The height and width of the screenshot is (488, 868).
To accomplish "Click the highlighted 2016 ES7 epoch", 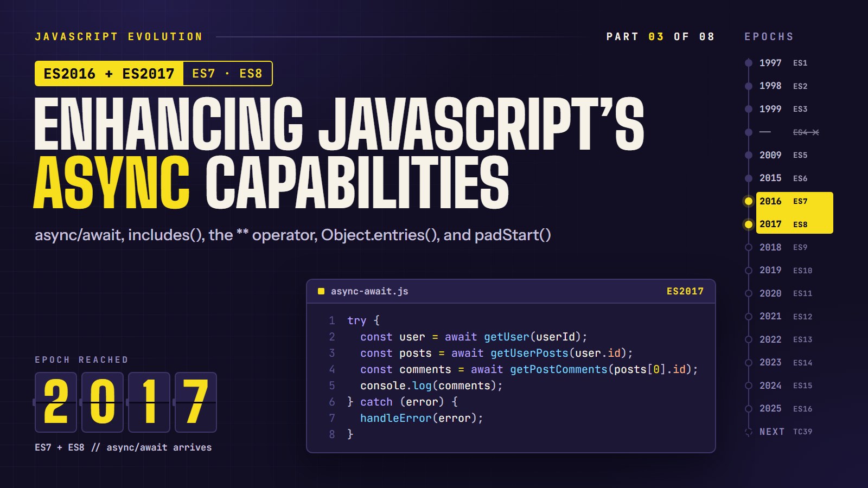I will 788,201.
